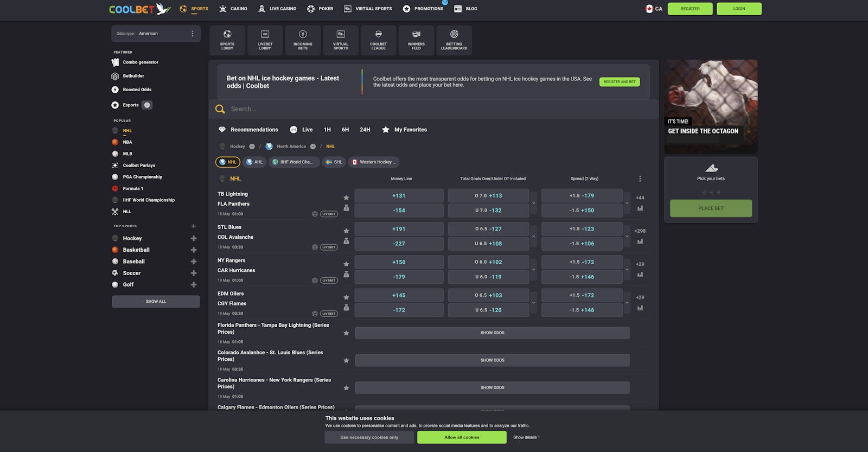Click the Coolbet League icon tile

coord(378,40)
